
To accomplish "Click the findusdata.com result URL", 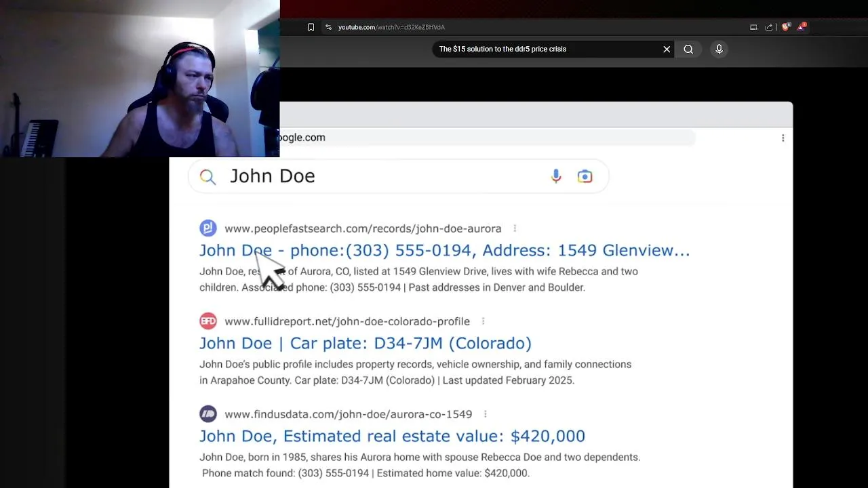I will click(x=349, y=414).
